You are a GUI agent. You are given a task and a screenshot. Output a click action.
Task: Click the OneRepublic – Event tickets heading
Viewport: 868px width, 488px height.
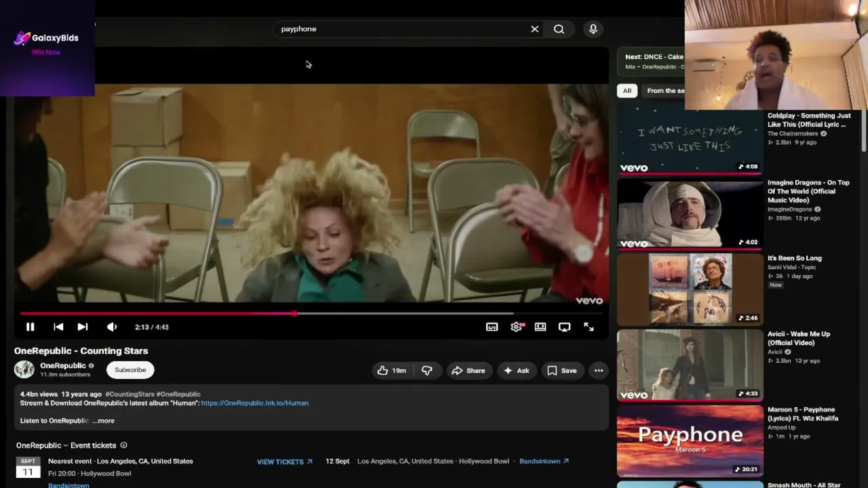66,445
